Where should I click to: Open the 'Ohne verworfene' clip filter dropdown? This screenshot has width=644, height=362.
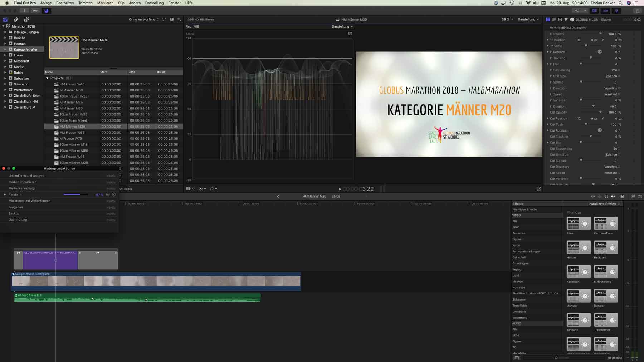[144, 20]
